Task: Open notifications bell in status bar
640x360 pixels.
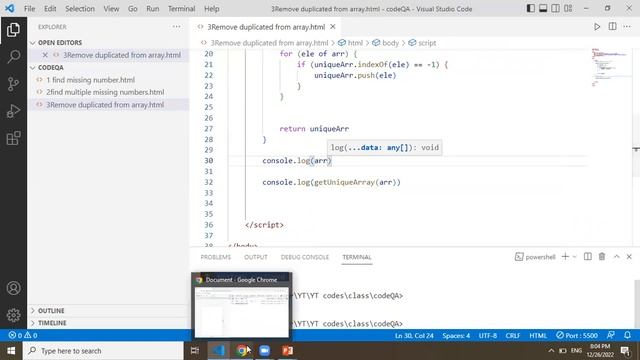Action: [627, 335]
